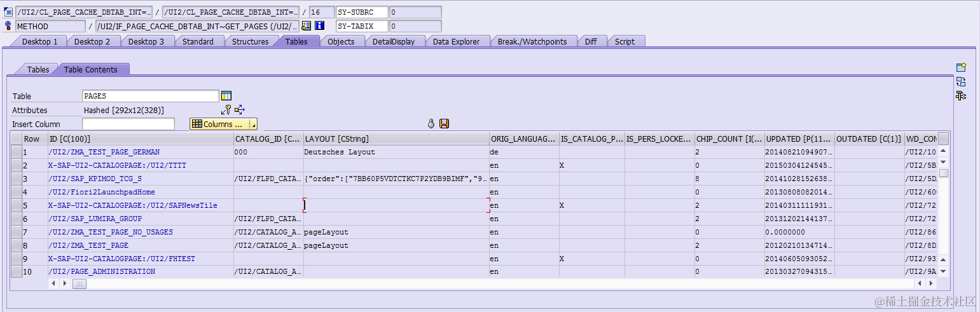
Task: Click the CHIP_COUNT column header
Action: [729, 139]
